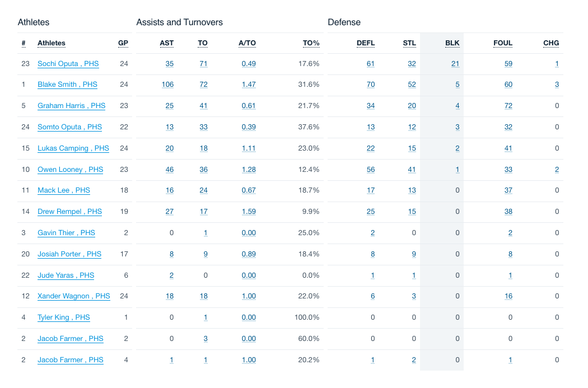
Task: Open Blake Smith's 106 assists value
Action: pyautogui.click(x=167, y=85)
